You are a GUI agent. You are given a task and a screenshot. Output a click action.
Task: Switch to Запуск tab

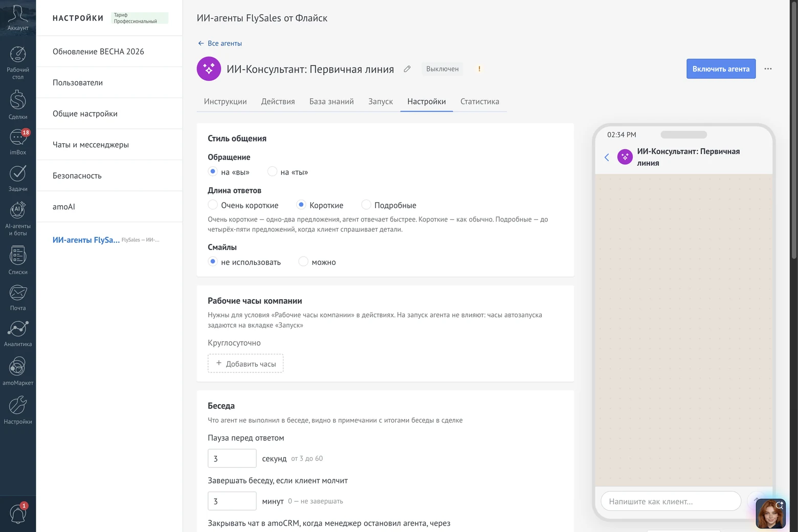pos(381,101)
